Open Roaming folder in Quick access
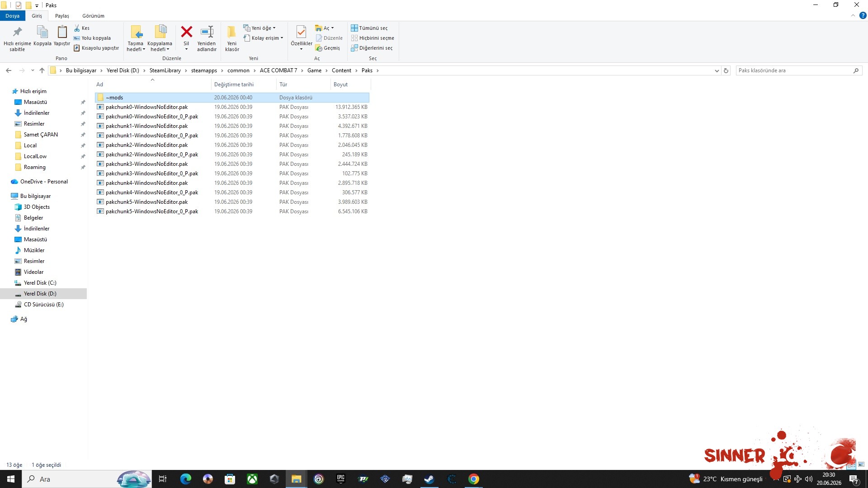 35,167
